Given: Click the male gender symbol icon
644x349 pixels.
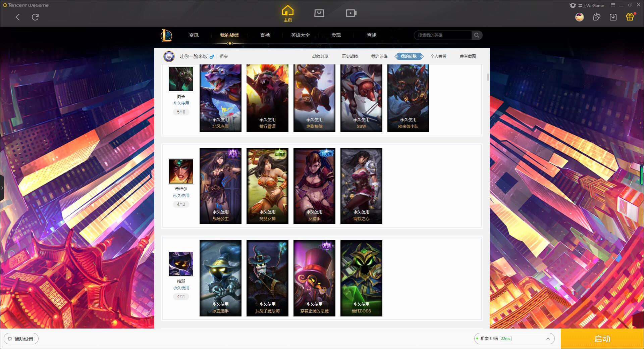Looking at the screenshot, I should click(212, 57).
